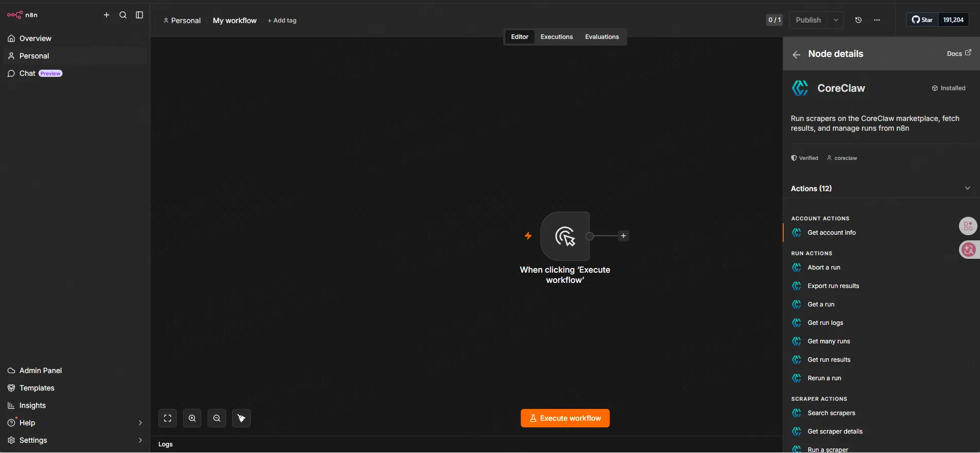Viewport: 980px width, 453px height.
Task: Click Add tag
Action: click(x=282, y=20)
